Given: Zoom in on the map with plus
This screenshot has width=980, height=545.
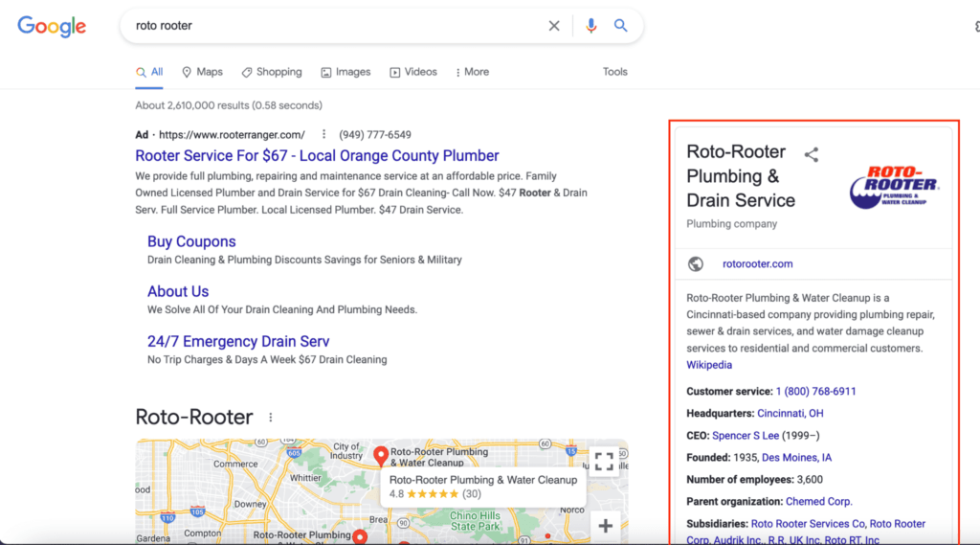Looking at the screenshot, I should (x=605, y=526).
